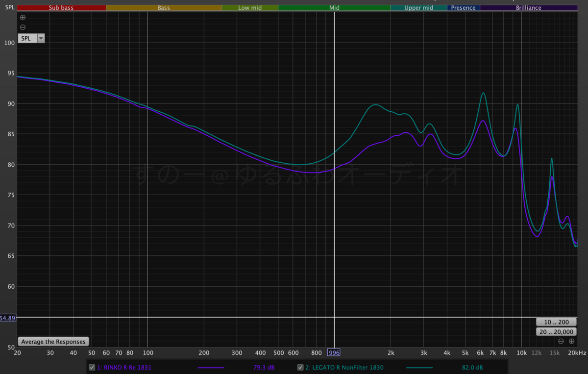This screenshot has width=588, height=374.
Task: Click Average the Responses button
Action: click(x=53, y=342)
